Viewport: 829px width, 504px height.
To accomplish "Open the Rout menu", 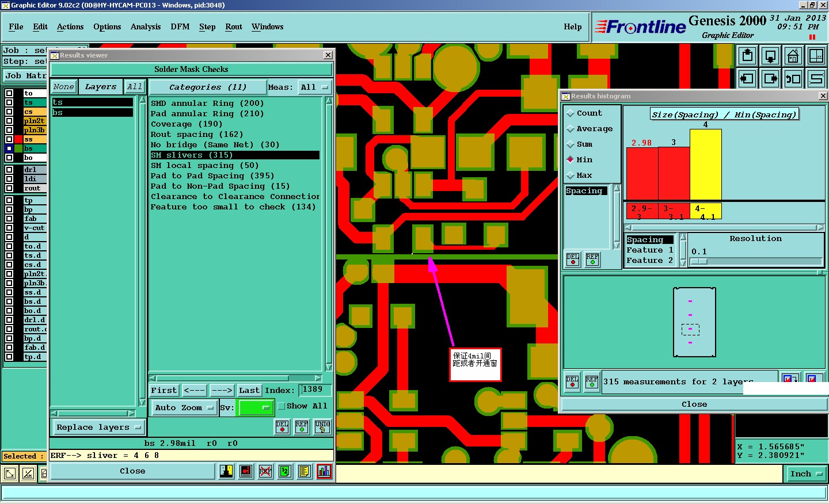I will (x=234, y=27).
